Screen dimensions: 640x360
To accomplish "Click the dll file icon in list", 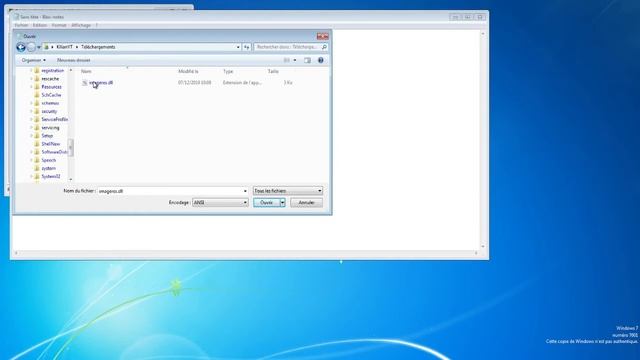I will (84, 83).
